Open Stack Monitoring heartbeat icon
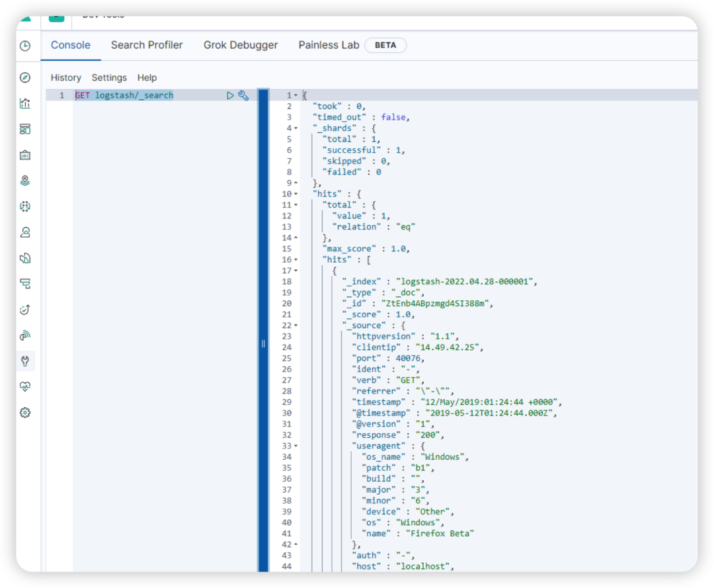 tap(26, 387)
